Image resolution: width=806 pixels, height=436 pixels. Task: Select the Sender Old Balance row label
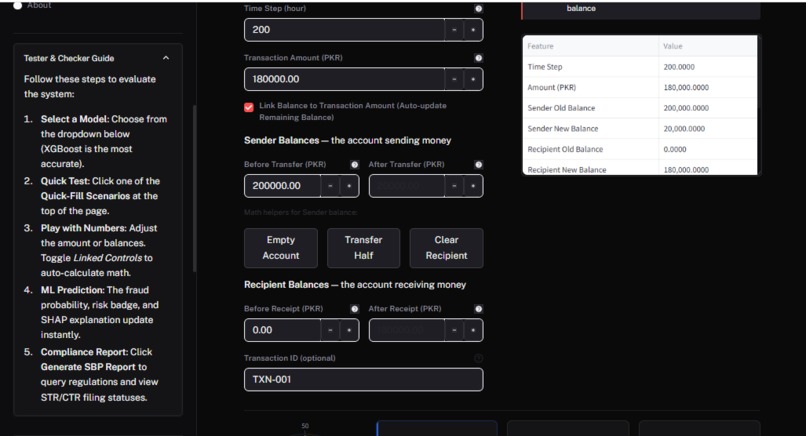(x=561, y=108)
